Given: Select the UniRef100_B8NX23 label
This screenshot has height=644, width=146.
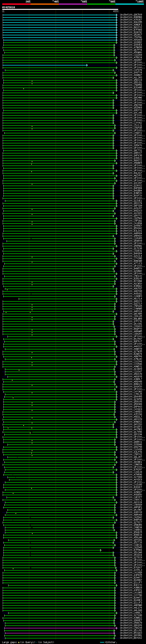Looking at the screenshot, I should click(131, 384).
